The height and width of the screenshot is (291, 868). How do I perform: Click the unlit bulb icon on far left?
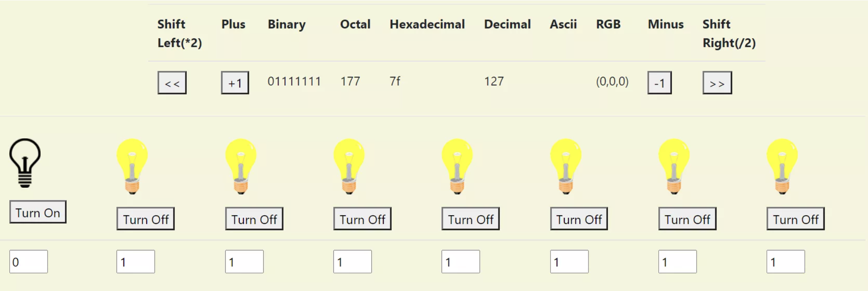tap(25, 163)
